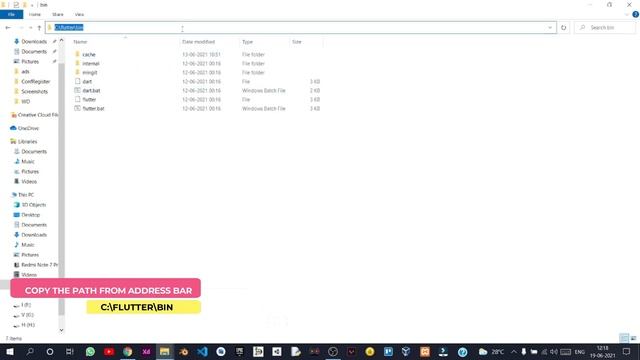Click flutter.bat batch file icon
The height and width of the screenshot is (360, 640).
click(x=77, y=108)
